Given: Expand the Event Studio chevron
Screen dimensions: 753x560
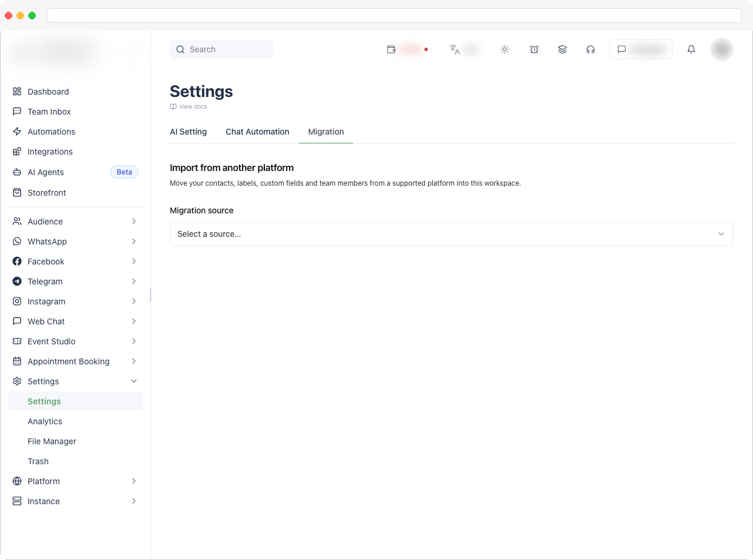Looking at the screenshot, I should [x=134, y=341].
